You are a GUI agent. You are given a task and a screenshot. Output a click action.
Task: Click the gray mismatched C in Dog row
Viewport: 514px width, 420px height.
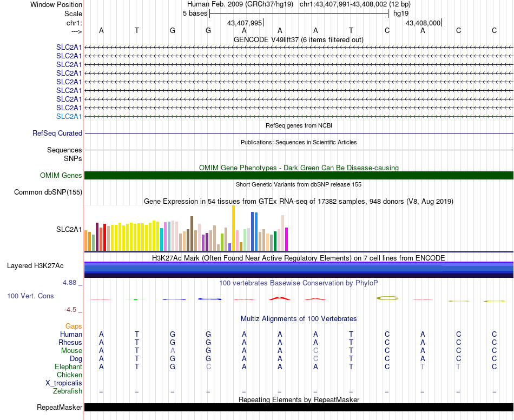315,359
